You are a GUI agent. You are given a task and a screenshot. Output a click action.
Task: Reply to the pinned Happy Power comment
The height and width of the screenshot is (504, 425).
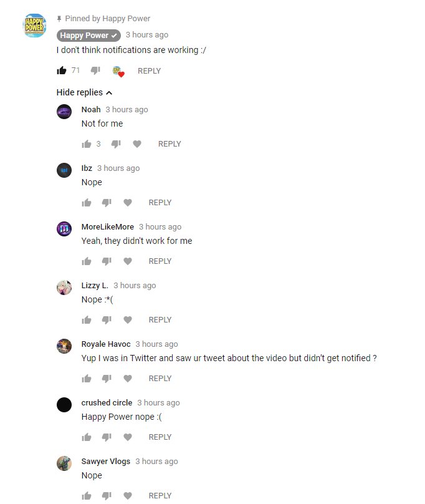tap(149, 71)
